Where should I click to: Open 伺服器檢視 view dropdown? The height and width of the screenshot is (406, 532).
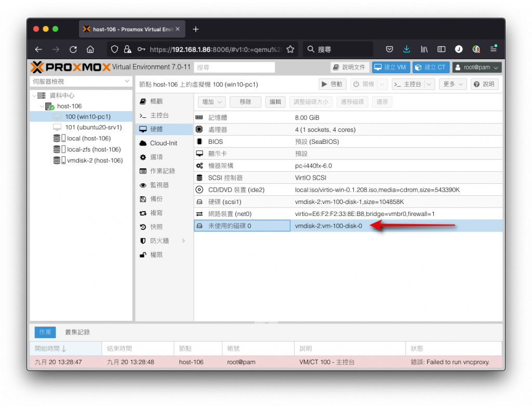coord(81,82)
